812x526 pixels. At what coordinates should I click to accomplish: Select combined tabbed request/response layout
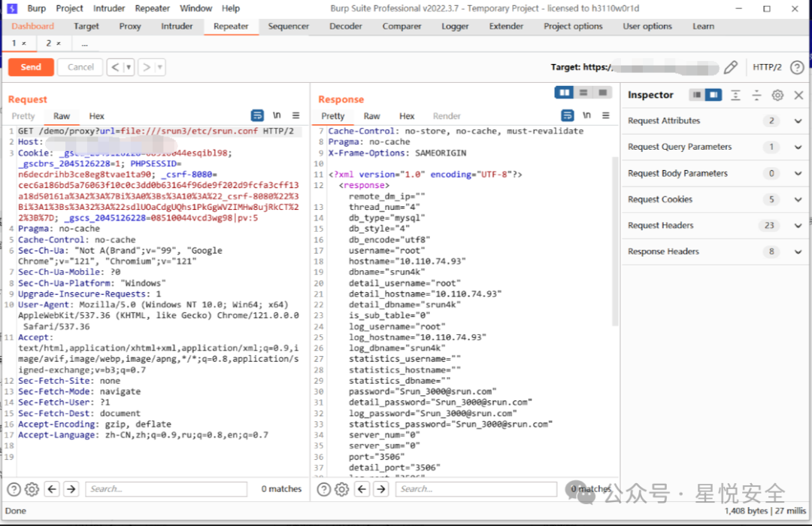point(602,93)
